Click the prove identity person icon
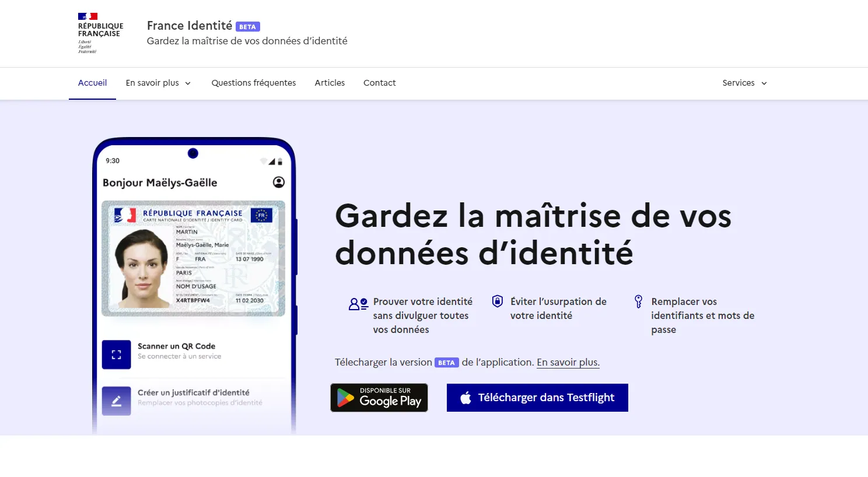This screenshot has width=868, height=477. [358, 304]
